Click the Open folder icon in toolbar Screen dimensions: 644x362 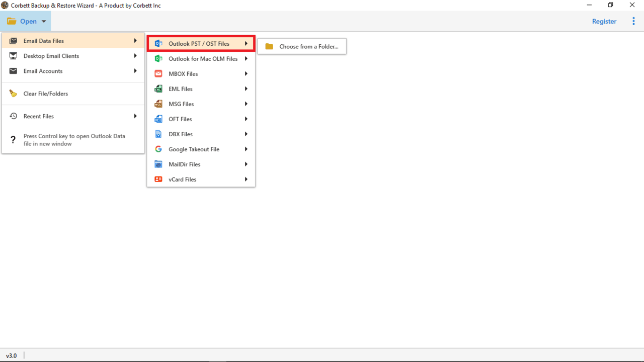pyautogui.click(x=12, y=21)
